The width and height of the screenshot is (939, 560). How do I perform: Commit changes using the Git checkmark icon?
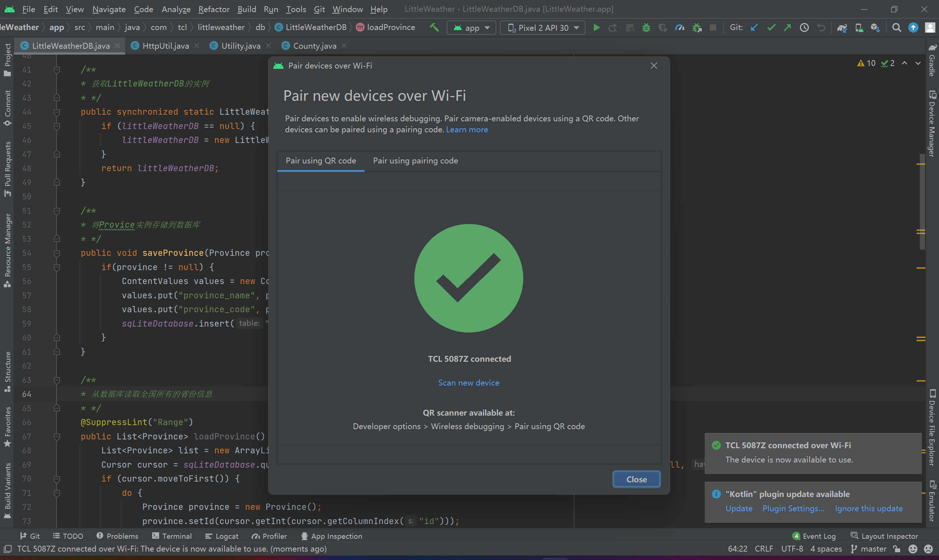click(771, 27)
